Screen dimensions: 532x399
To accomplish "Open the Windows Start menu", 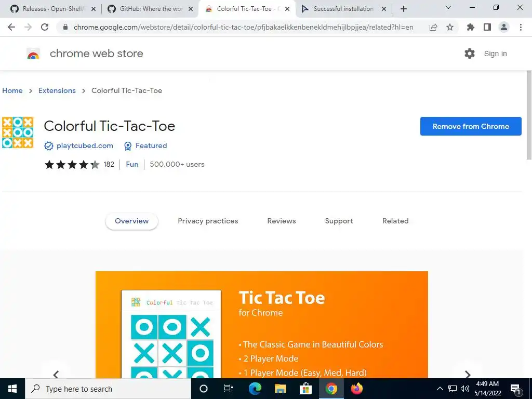I will [12, 389].
